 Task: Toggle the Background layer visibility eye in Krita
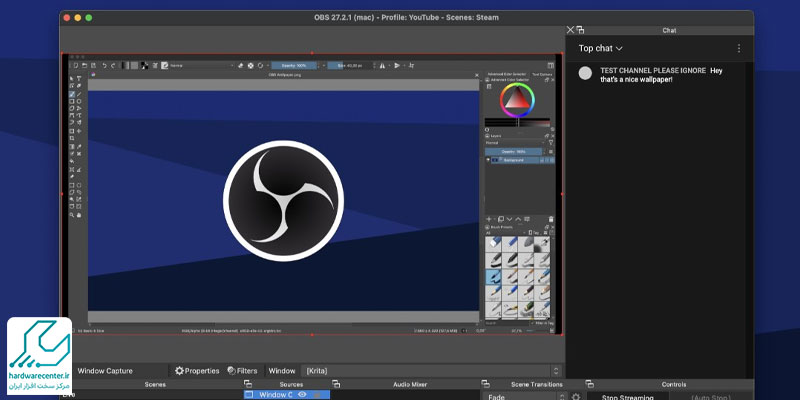(x=488, y=160)
